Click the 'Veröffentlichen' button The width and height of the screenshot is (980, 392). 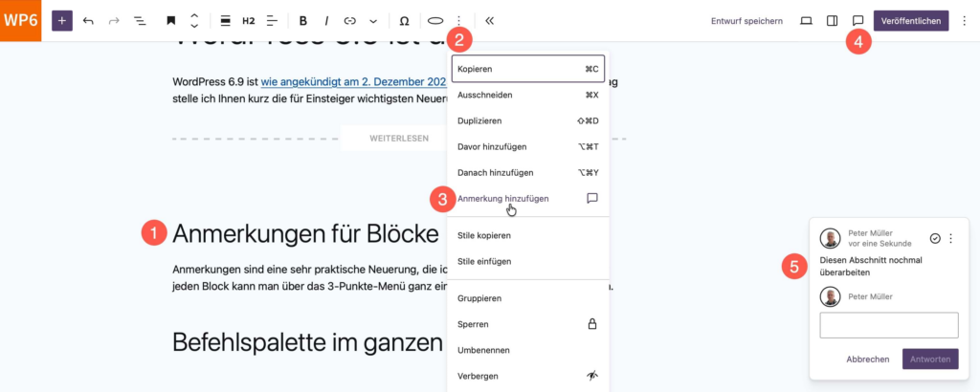click(x=911, y=20)
